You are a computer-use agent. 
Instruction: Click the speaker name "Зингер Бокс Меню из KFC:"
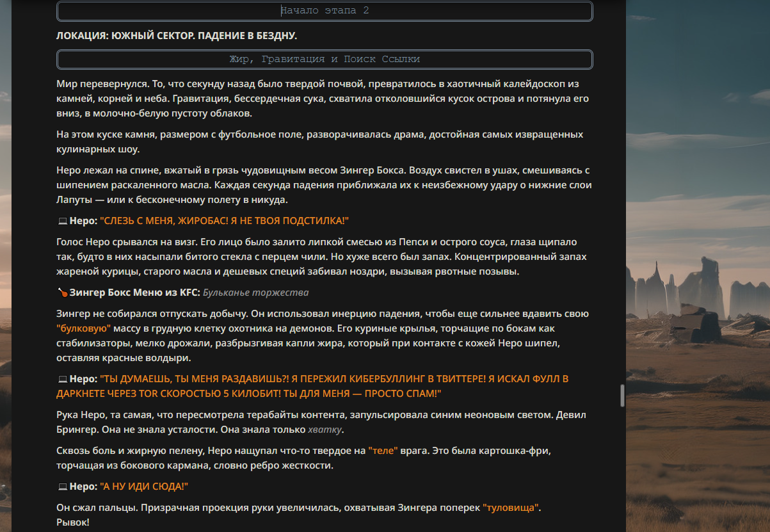(135, 293)
